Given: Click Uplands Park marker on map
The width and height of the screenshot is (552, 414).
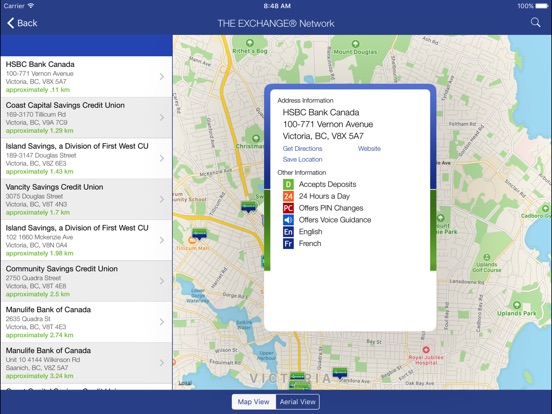Looking at the screenshot, I should coord(516,305).
